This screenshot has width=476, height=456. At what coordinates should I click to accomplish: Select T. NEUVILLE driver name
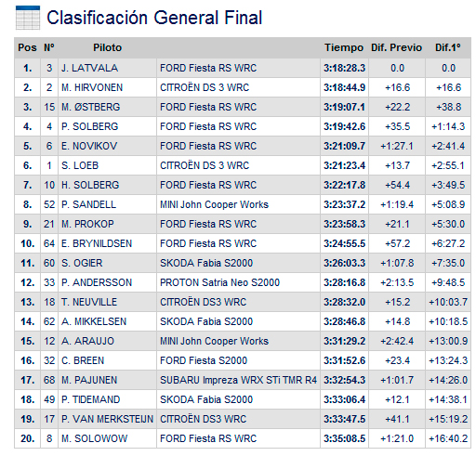pos(89,302)
